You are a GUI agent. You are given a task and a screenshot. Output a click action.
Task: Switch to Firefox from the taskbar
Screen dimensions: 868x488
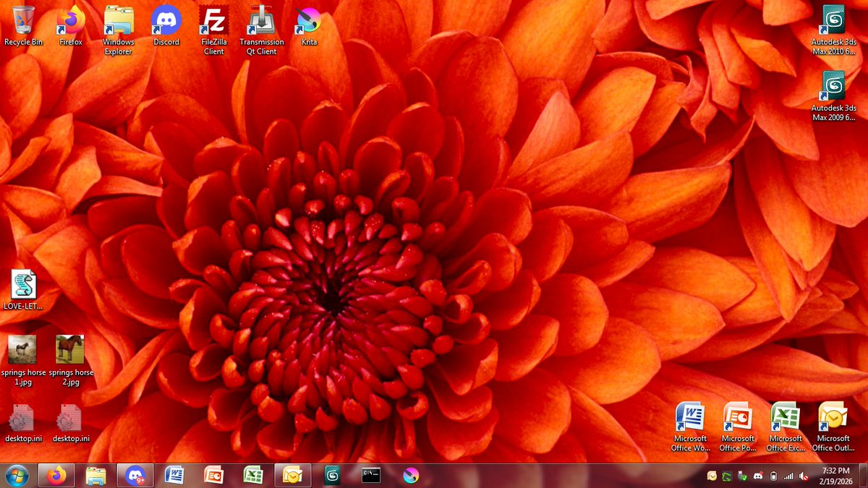click(x=56, y=476)
